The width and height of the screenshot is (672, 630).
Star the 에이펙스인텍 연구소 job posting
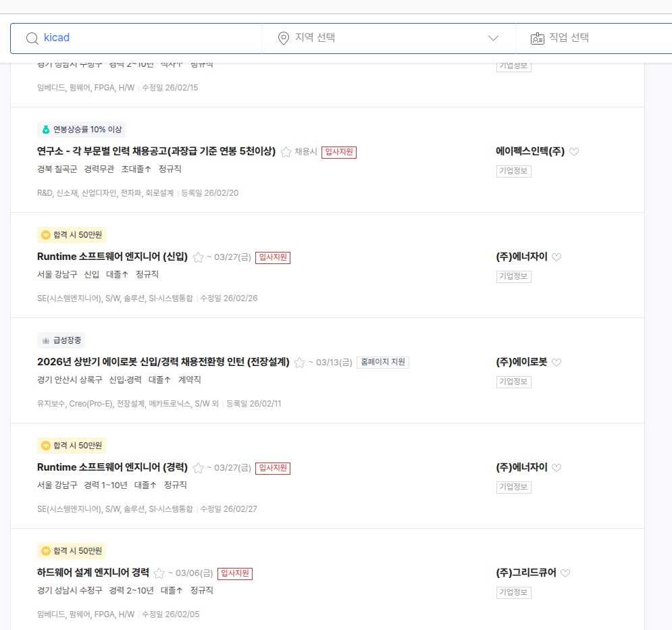coord(286,152)
